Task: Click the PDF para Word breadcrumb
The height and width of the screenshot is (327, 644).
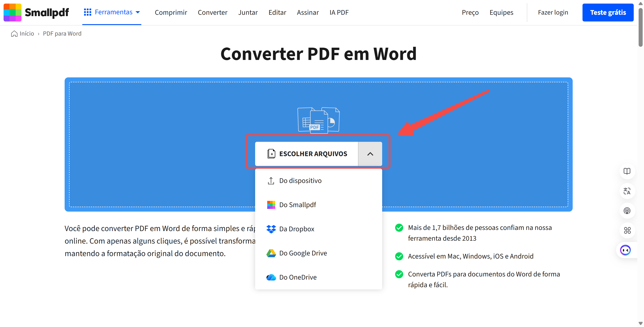Action: (62, 34)
